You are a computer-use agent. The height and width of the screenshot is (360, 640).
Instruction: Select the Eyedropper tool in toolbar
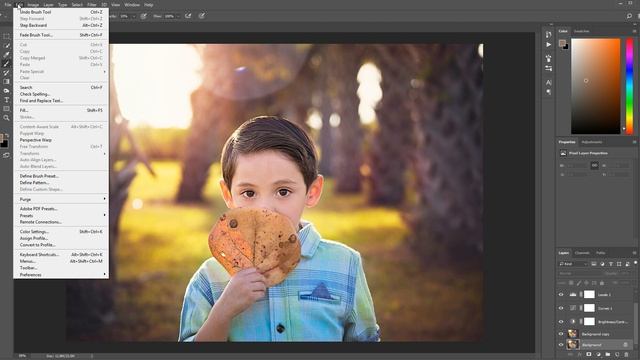pos(6,54)
